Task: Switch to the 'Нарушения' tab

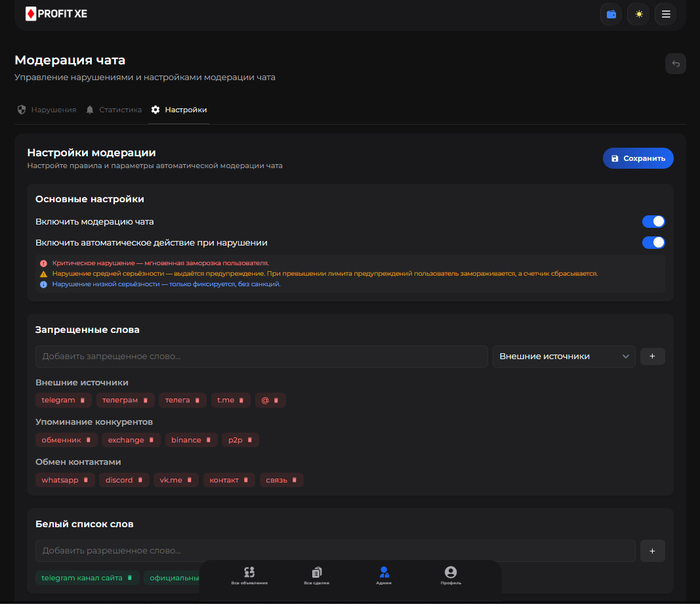Action: click(47, 110)
